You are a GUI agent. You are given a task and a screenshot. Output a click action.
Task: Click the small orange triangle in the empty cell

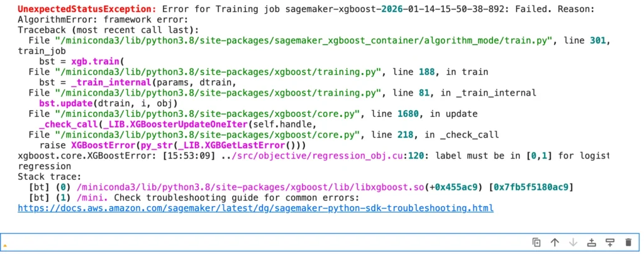click(5, 245)
